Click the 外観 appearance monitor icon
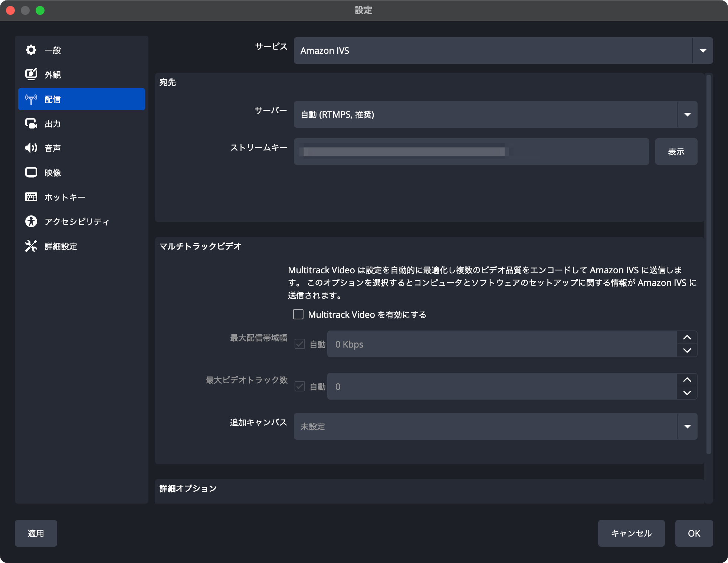Screen dimensions: 728x563 tap(31, 74)
